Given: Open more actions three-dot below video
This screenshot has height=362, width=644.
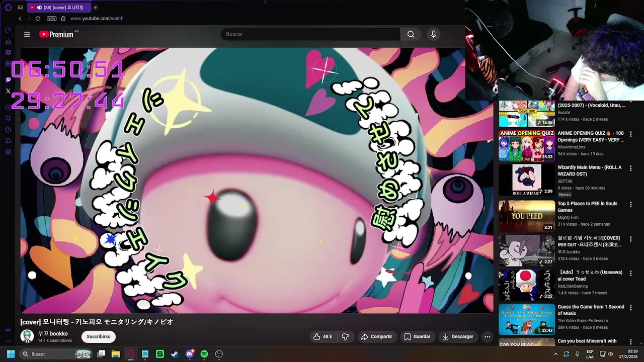Looking at the screenshot, I should tap(487, 336).
